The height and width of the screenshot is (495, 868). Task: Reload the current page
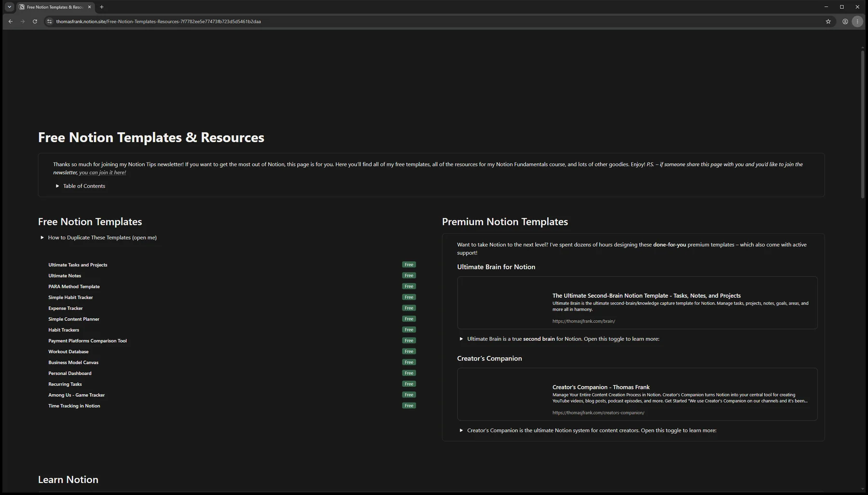pyautogui.click(x=35, y=21)
